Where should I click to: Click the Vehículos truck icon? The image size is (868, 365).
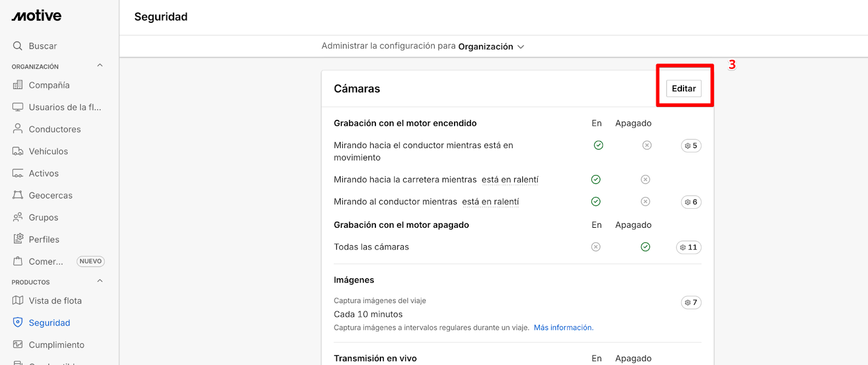18,151
